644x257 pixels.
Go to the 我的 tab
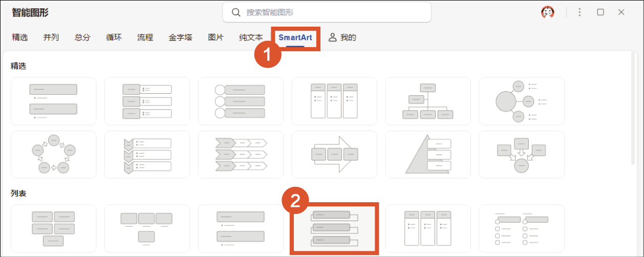(x=342, y=37)
